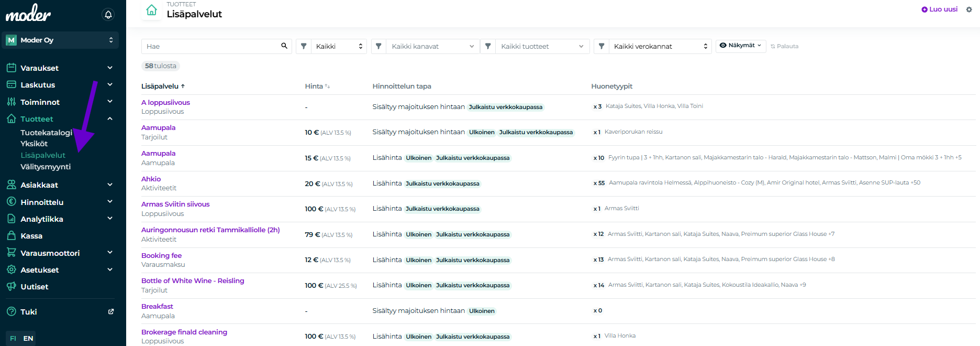Screen dimensions: 980x346
Task: Open settings gear icon in top right
Action: pyautogui.click(x=969, y=9)
